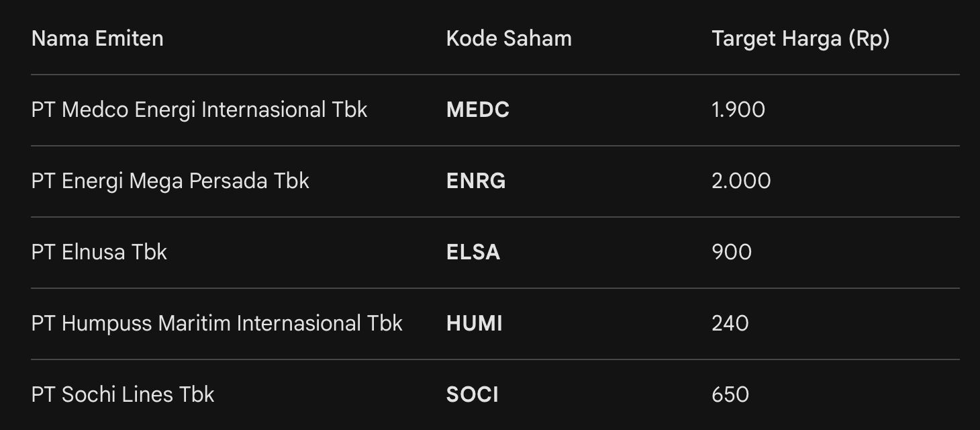
Task: Click the divider line above the SOCI row
Action: 495,359
